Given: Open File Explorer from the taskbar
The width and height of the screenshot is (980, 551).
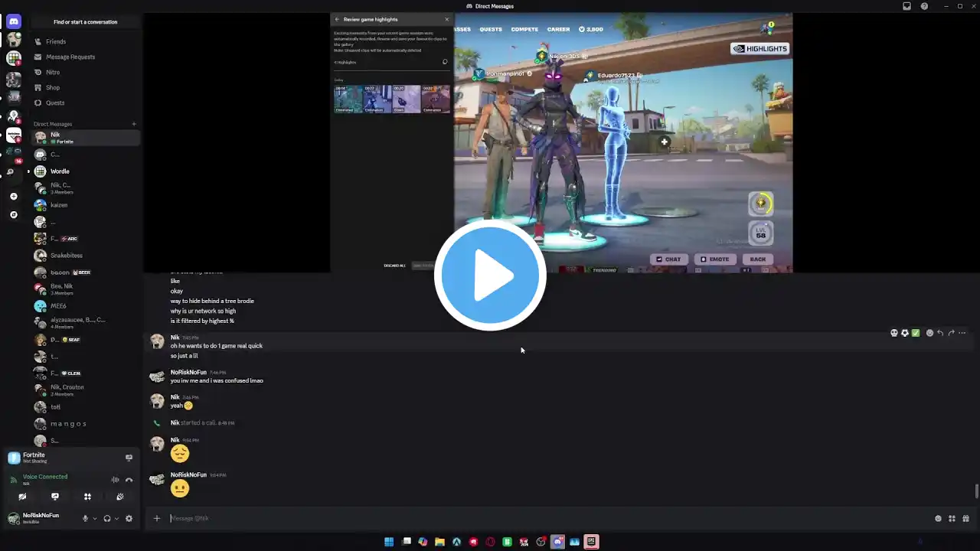Looking at the screenshot, I should tap(439, 542).
